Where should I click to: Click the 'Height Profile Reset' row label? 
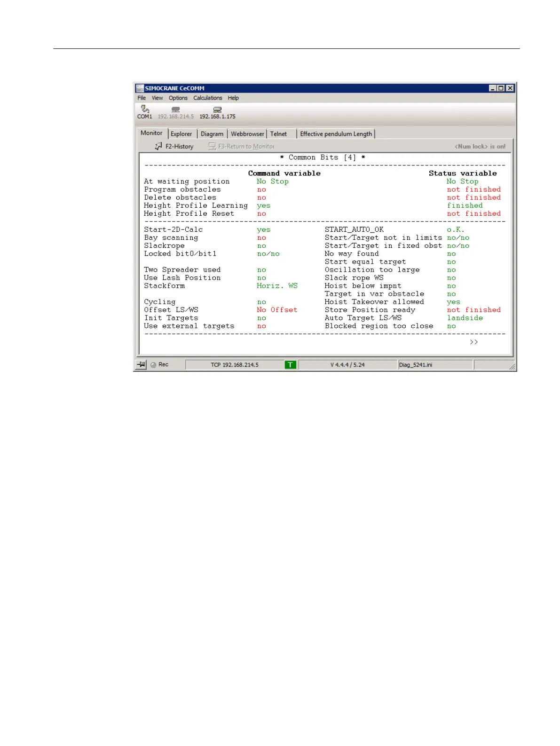pyautogui.click(x=189, y=213)
